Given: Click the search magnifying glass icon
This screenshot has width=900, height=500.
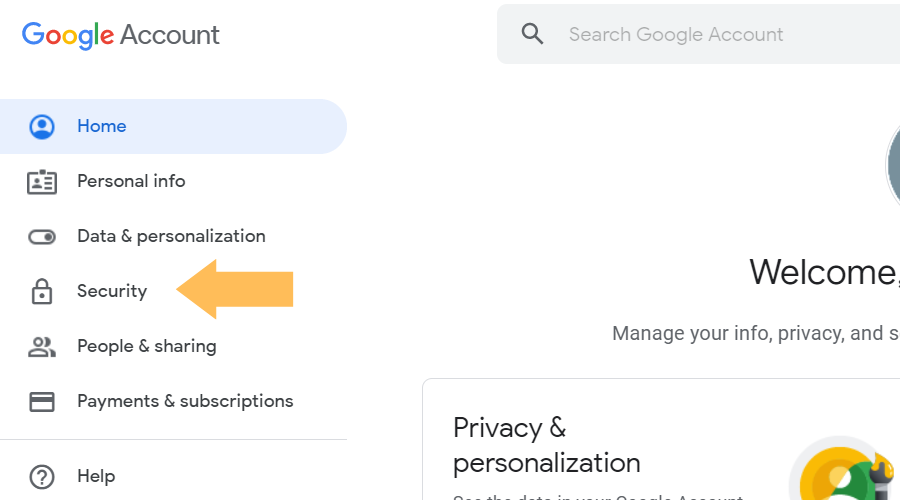Looking at the screenshot, I should [x=533, y=35].
